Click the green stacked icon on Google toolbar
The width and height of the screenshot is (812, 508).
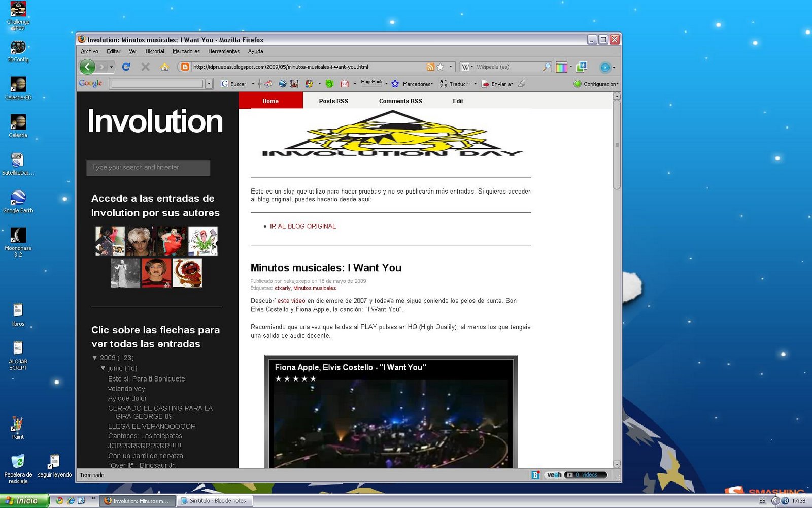[x=329, y=84]
